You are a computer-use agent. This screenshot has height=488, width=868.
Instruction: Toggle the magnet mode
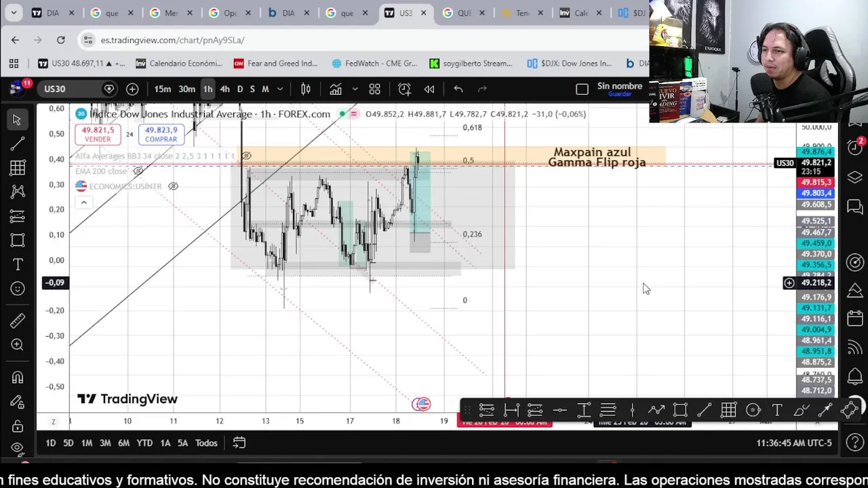click(x=17, y=378)
